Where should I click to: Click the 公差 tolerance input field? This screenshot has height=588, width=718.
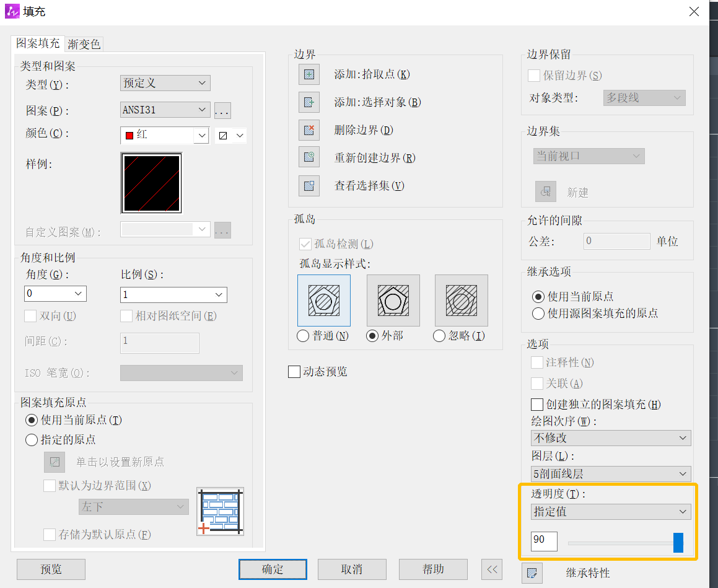[x=617, y=242]
